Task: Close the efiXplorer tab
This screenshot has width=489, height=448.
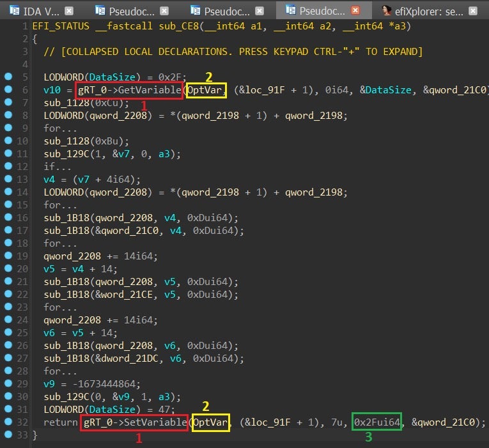Action: pyautogui.click(x=472, y=11)
